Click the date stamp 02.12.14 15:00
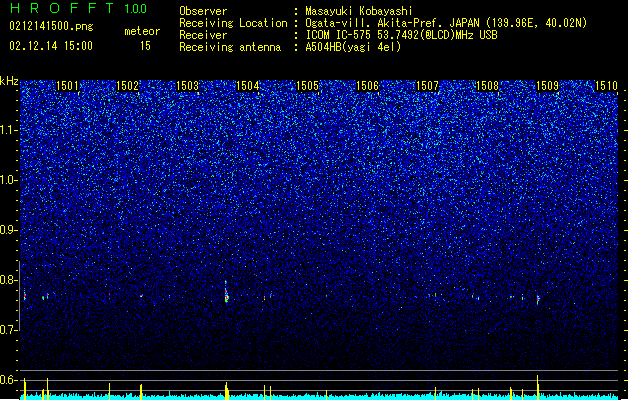 point(51,46)
